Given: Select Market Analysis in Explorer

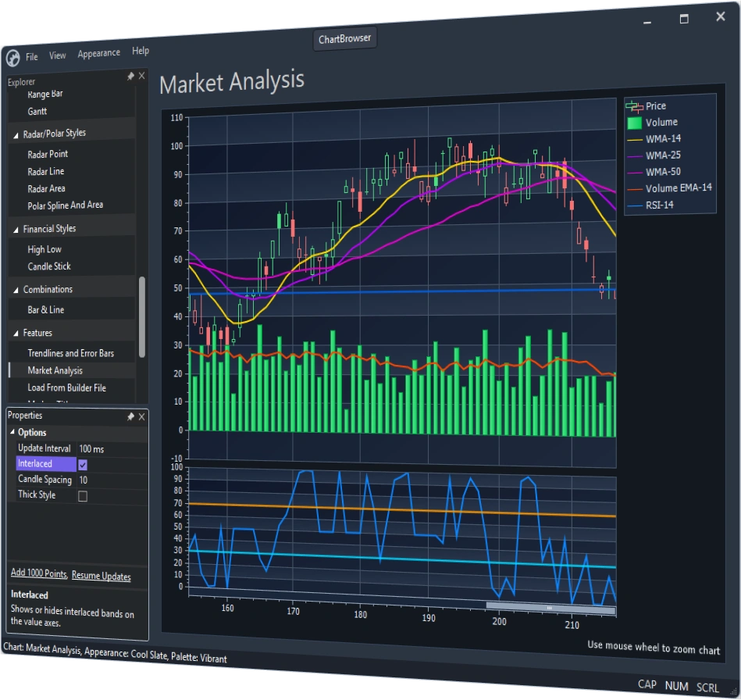Looking at the screenshot, I should click(x=55, y=370).
